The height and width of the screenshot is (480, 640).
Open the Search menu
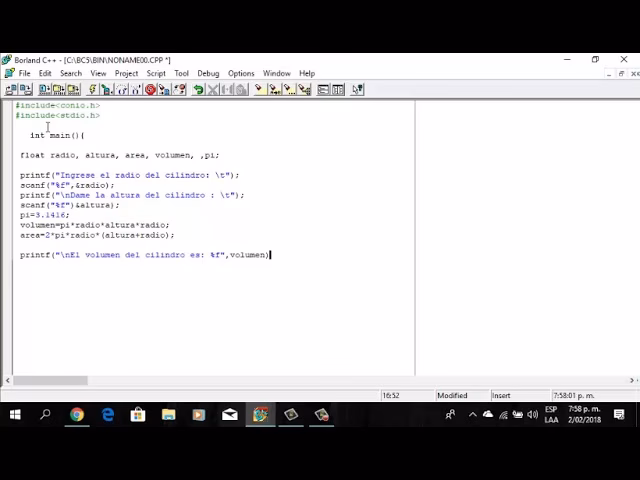(71, 73)
